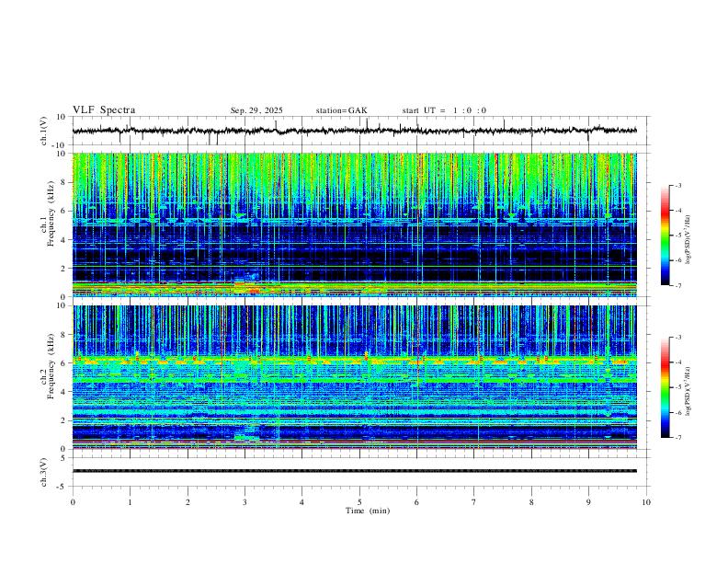728x563 pixels.
Task: Click the "Time (min)" x-axis label
Action: tap(368, 511)
